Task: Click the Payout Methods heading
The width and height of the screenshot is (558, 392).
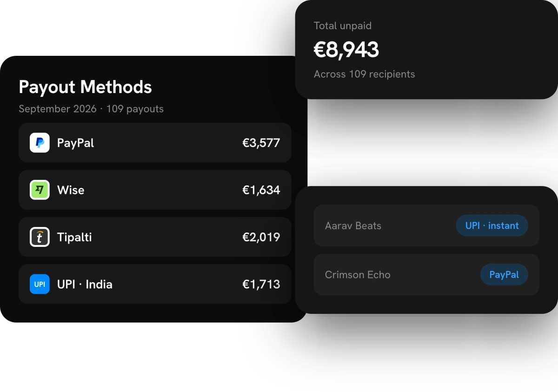Action: coord(85,87)
